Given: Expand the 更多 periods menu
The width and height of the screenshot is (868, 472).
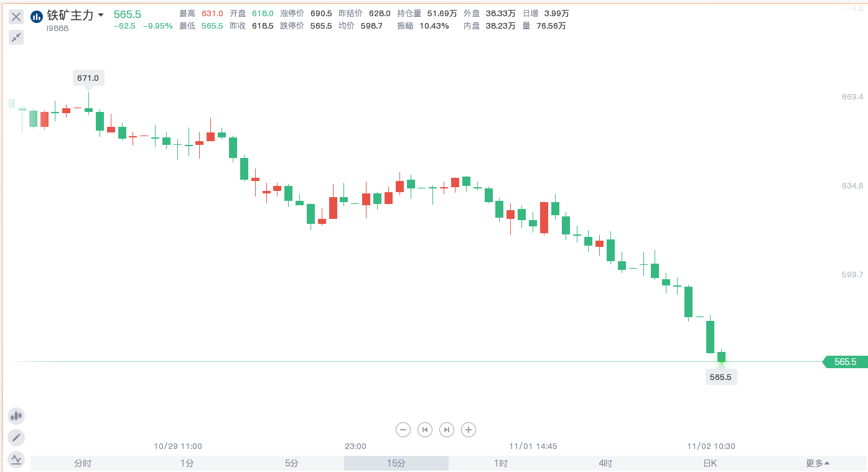Looking at the screenshot, I should (818, 463).
